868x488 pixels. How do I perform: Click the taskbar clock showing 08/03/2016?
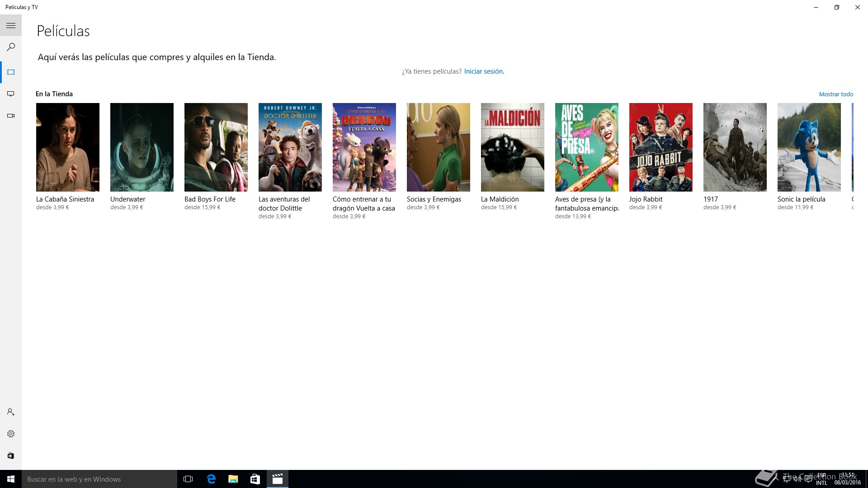tap(848, 479)
